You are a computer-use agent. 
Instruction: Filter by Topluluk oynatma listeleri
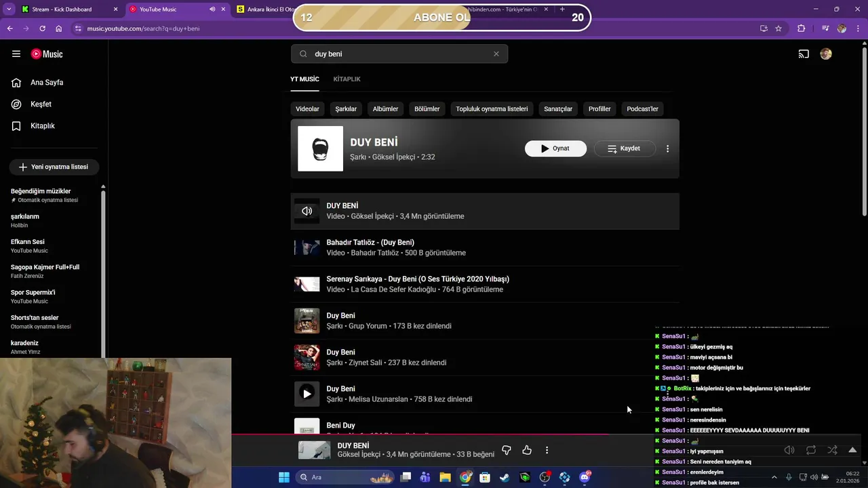tap(492, 108)
